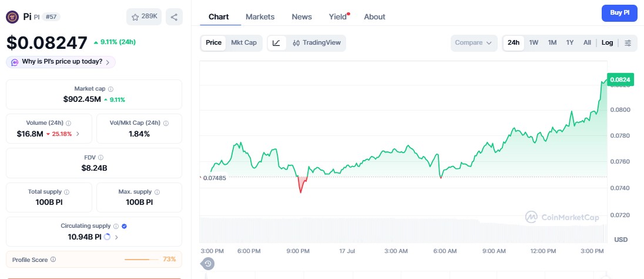
Task: Click the 0.0824 current price label
Action: click(620, 79)
